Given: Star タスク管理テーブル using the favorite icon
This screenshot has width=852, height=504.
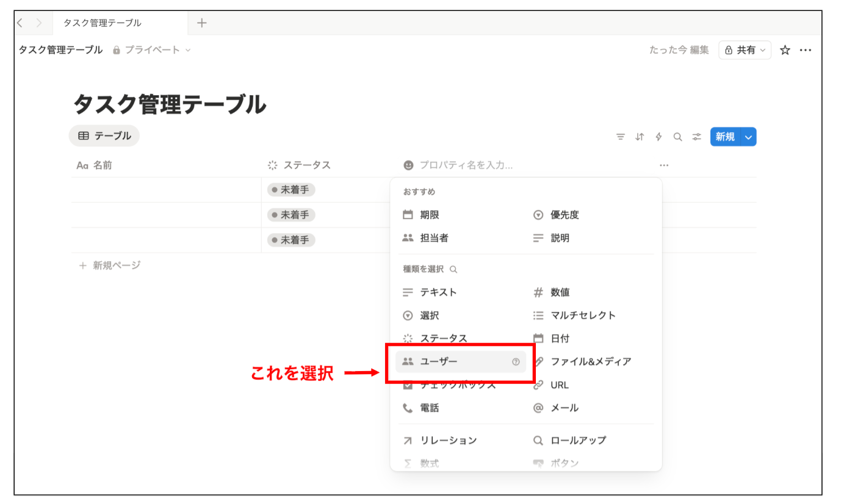Looking at the screenshot, I should 785,50.
